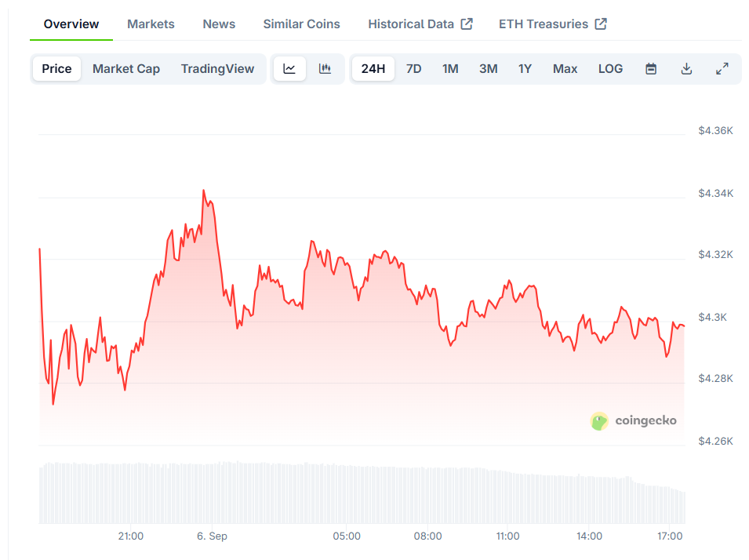Set chart range to 7D
The image size is (749, 560).
[x=413, y=69]
